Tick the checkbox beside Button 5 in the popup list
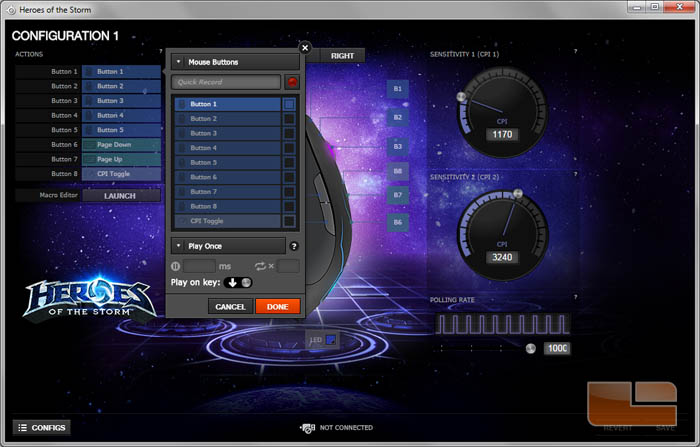700x447 pixels. (x=289, y=163)
